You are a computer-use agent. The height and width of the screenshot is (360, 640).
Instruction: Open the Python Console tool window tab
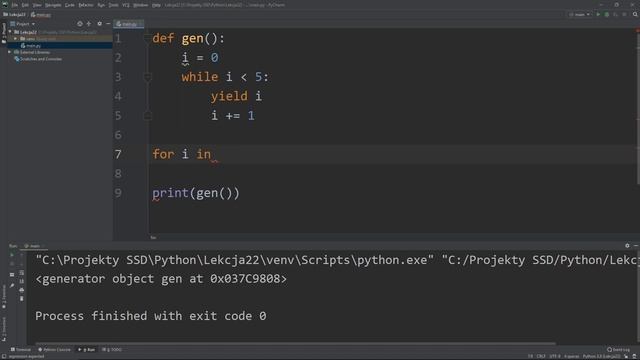pyautogui.click(x=54, y=350)
